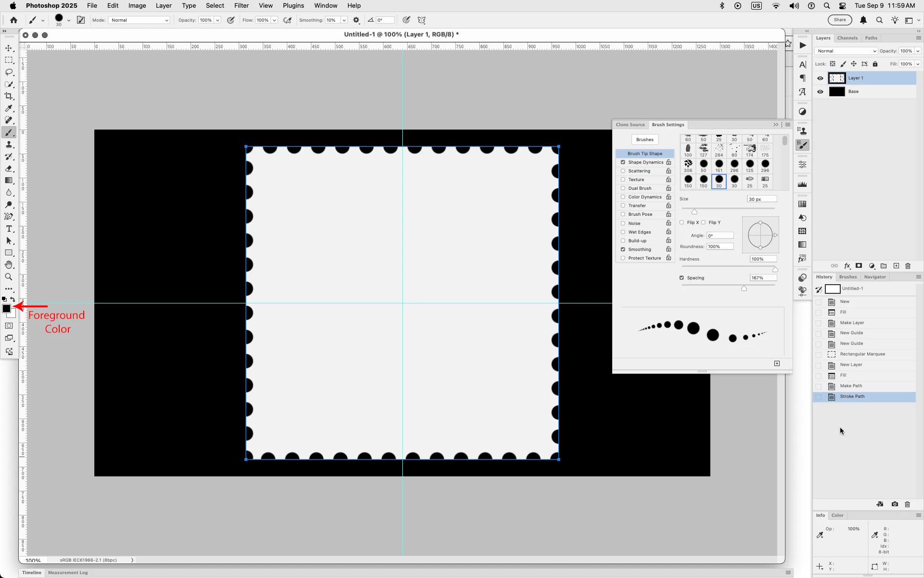Select the Move tool

pyautogui.click(x=9, y=48)
